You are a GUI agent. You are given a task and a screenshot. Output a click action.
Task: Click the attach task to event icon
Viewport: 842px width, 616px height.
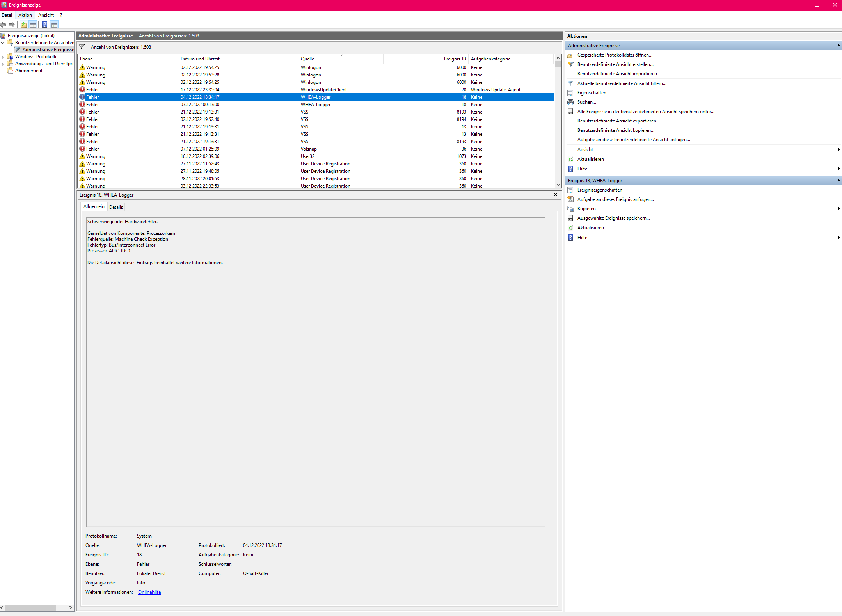[570, 199]
